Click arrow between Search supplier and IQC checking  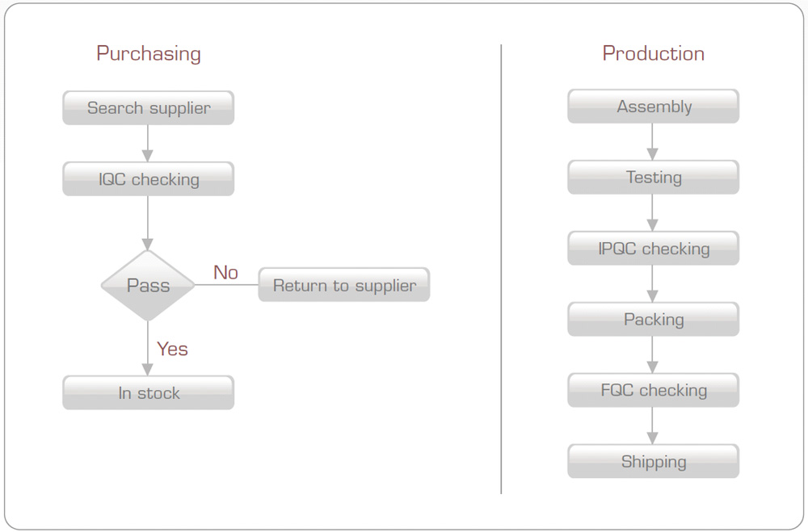tap(148, 143)
